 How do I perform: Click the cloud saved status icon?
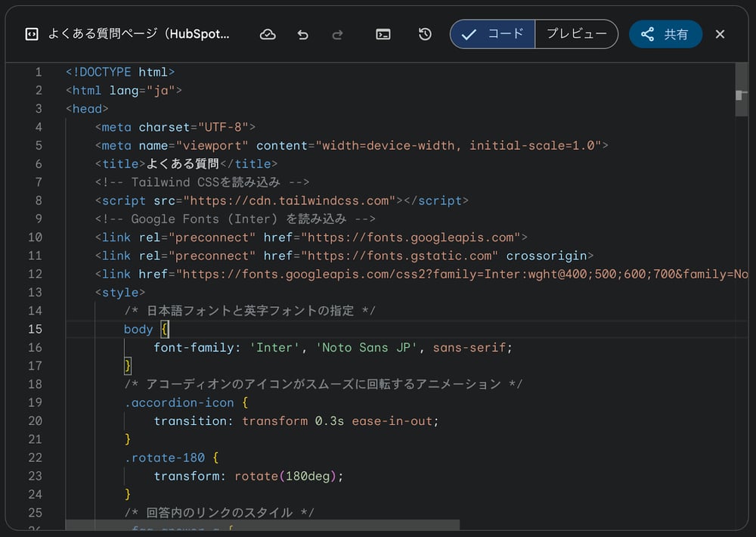point(268,34)
